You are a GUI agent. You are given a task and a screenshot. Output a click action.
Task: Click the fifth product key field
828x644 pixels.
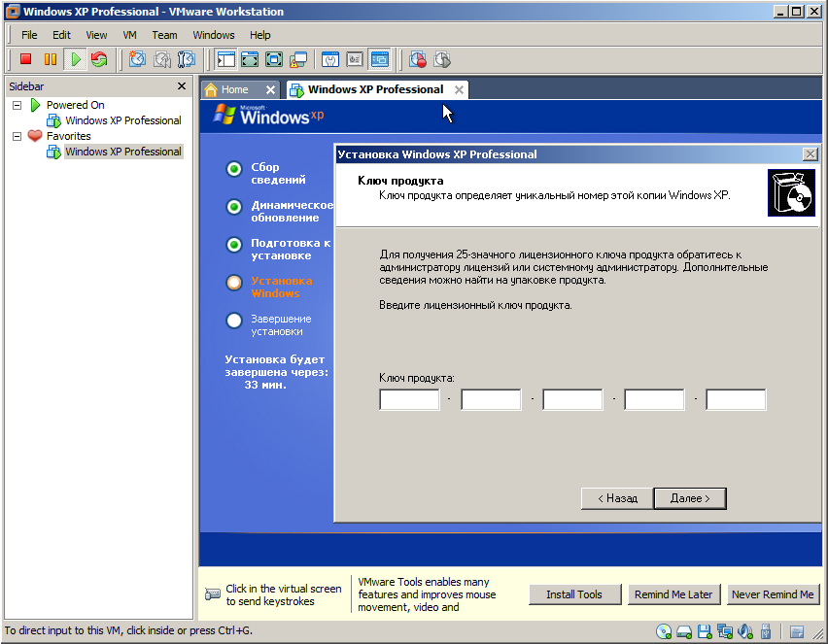coord(736,399)
